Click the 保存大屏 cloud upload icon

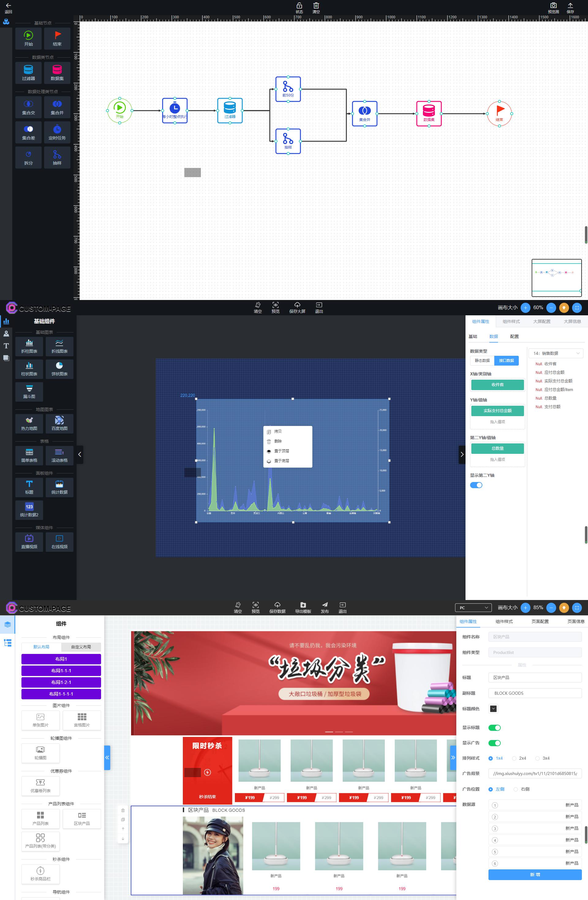pyautogui.click(x=297, y=305)
